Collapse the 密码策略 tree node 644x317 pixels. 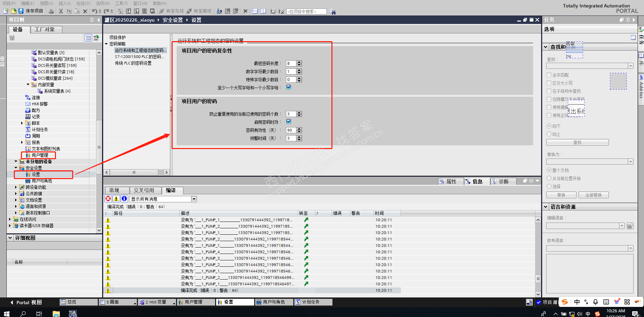[106, 44]
